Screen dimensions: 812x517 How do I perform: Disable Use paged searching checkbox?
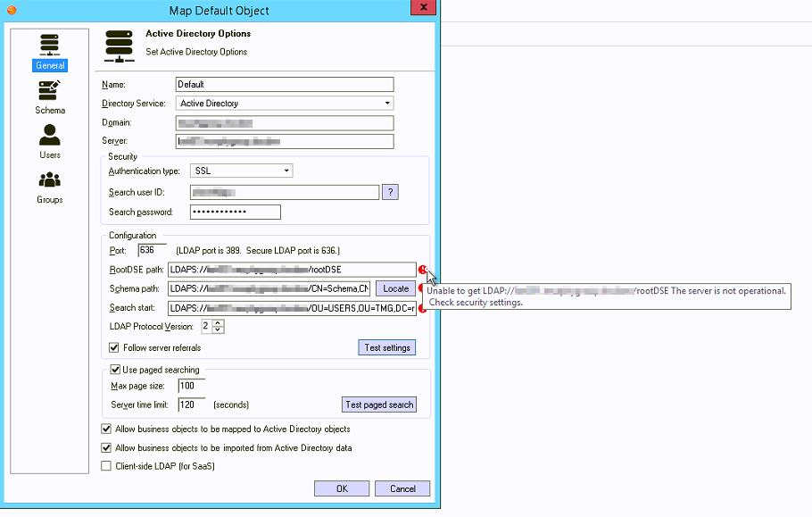click(x=115, y=370)
